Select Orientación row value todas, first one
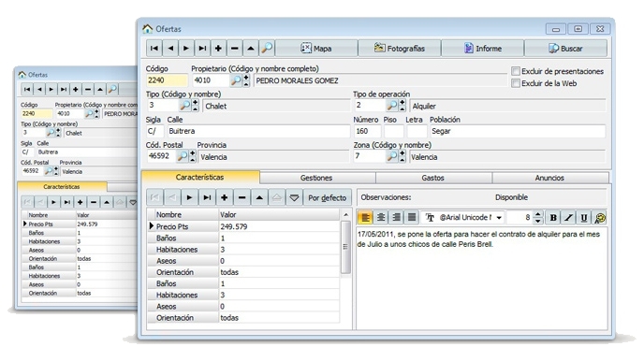 [x=279, y=272]
